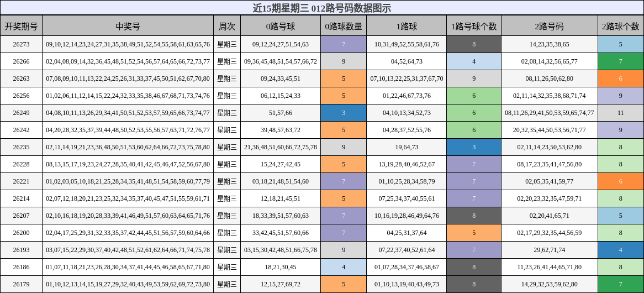Select issue number 26221
644x293 pixels.
pos(21,181)
